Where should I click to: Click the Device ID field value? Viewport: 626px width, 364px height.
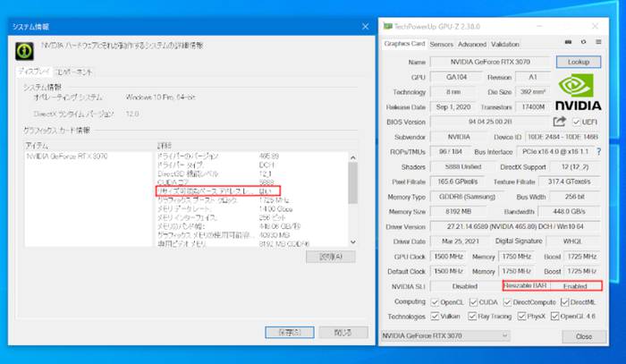(563, 137)
